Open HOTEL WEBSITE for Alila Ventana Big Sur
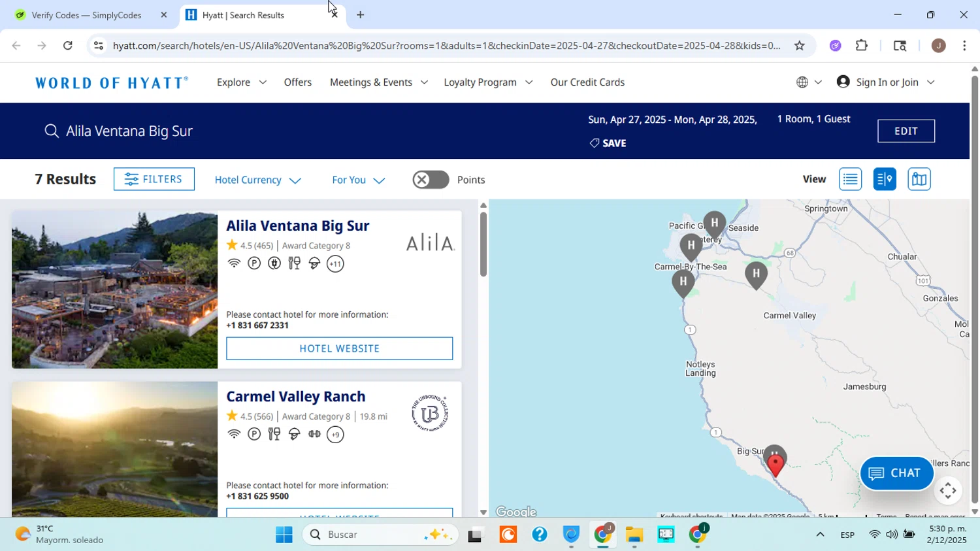 (339, 348)
